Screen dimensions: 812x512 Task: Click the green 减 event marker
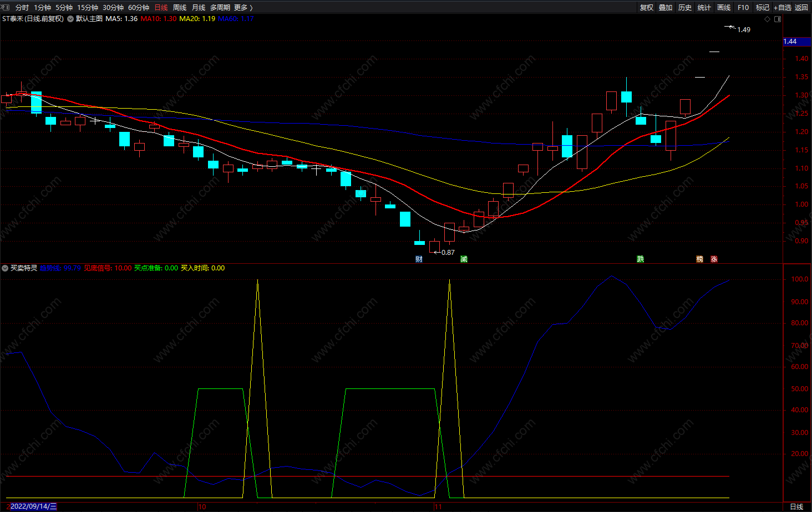(464, 259)
